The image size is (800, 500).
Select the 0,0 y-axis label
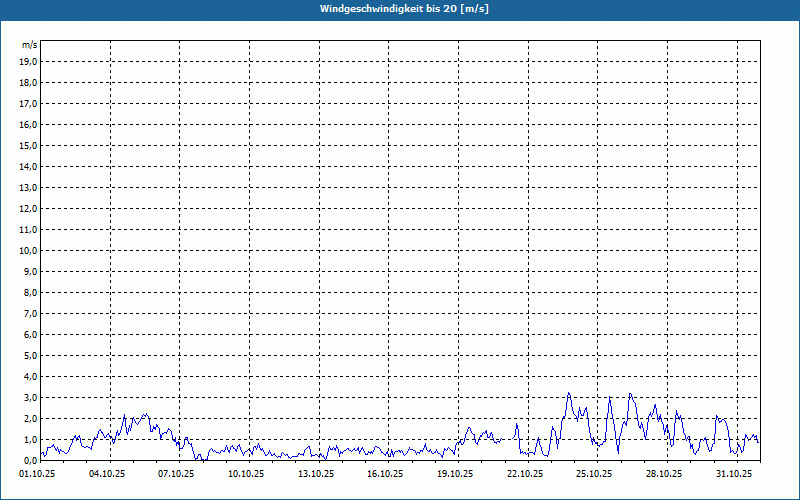point(29,460)
